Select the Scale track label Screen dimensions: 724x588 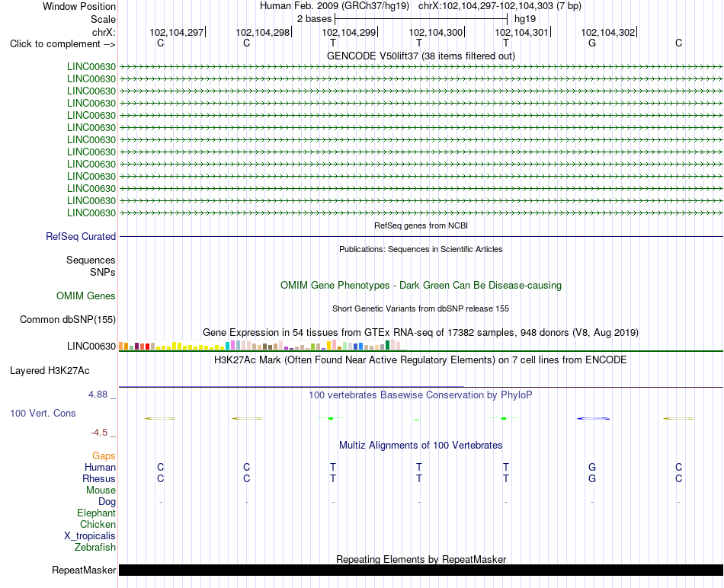[103, 19]
